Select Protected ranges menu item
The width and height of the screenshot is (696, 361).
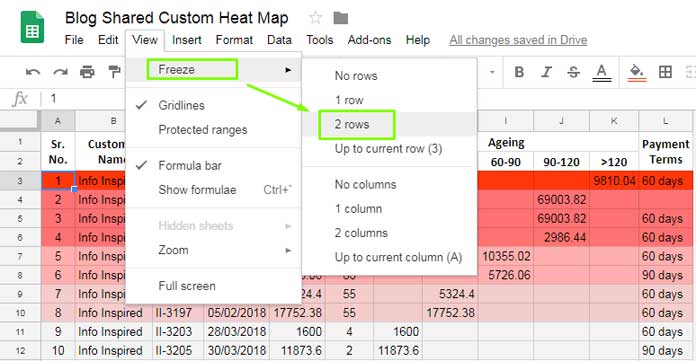pyautogui.click(x=214, y=130)
